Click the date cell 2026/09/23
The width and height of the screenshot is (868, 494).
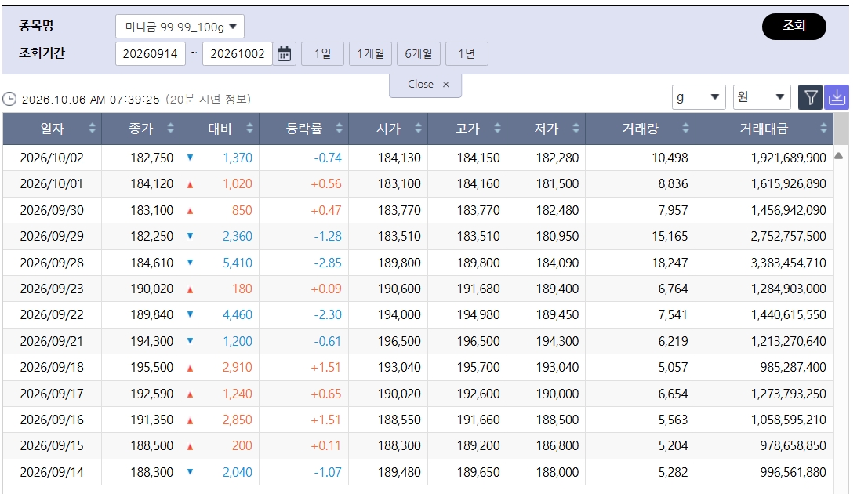[x=52, y=289]
